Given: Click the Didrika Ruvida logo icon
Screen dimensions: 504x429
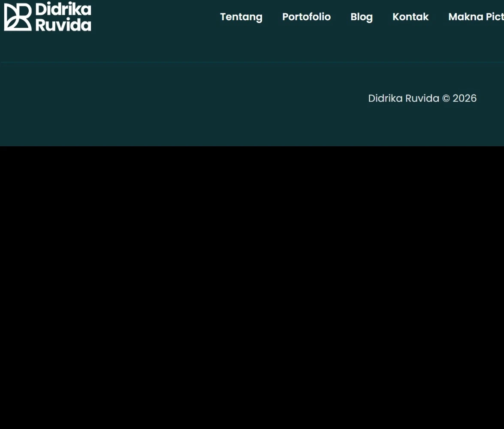Looking at the screenshot, I should pyautogui.click(x=18, y=17).
